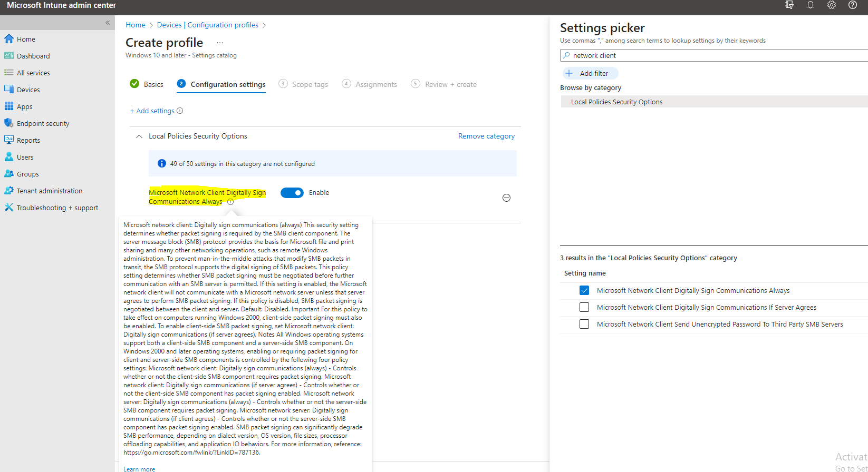
Task: Click the 49 of 50 settings info banner
Action: [333, 163]
